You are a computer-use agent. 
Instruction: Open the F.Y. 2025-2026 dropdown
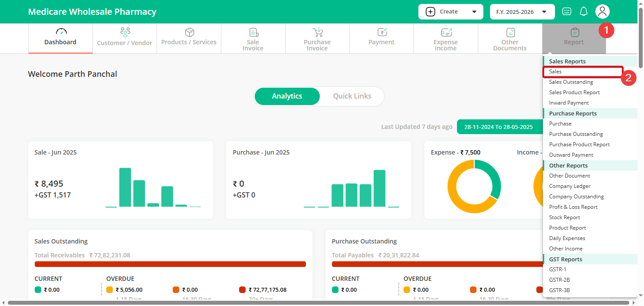(x=522, y=12)
